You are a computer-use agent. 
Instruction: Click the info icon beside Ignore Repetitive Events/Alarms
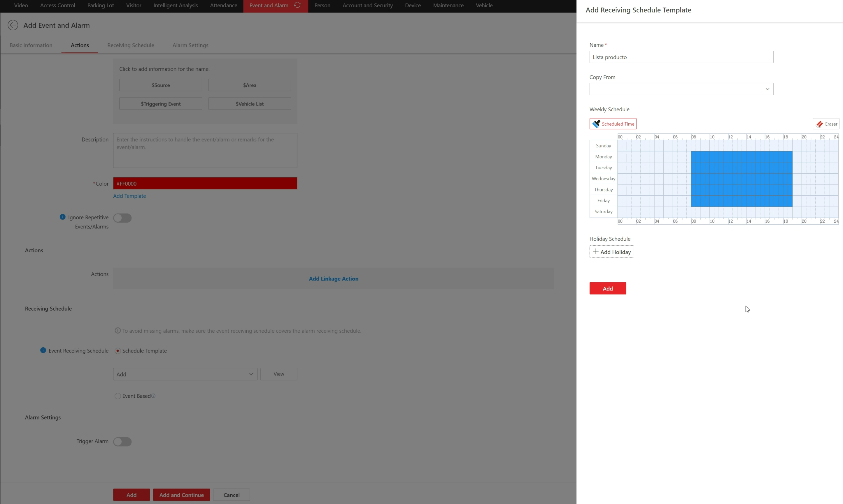pos(62,217)
